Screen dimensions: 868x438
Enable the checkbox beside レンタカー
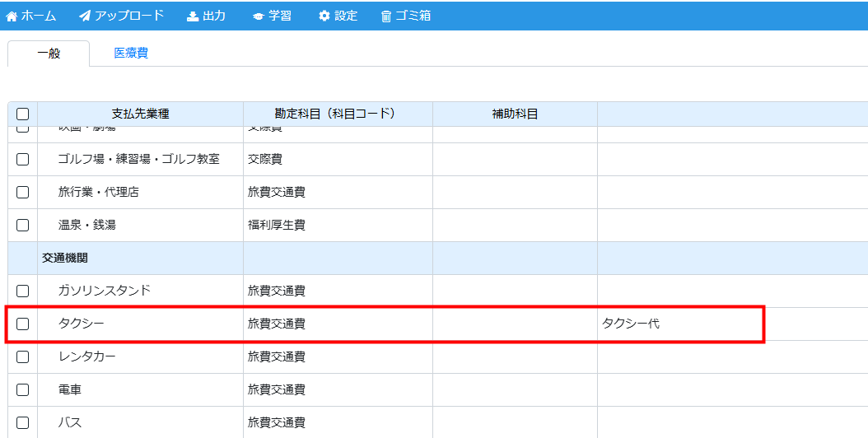point(23,356)
